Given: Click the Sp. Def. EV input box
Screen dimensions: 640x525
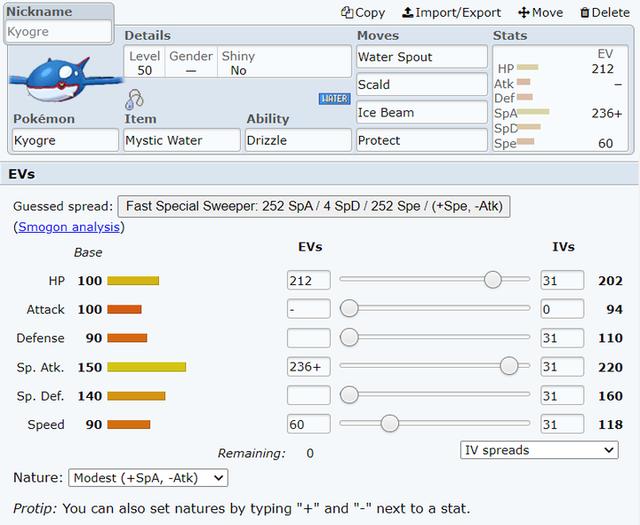Looking at the screenshot, I should 309,395.
